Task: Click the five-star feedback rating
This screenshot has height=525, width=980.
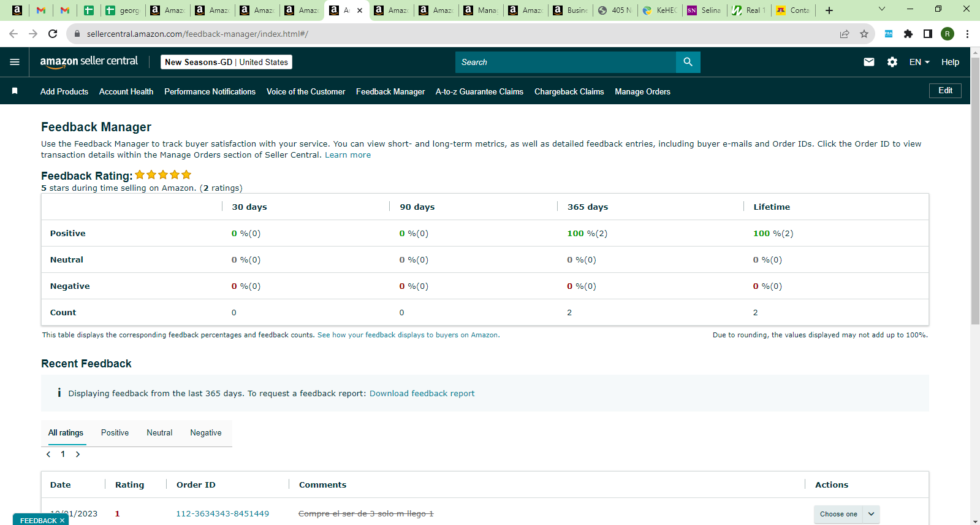Action: tap(163, 175)
